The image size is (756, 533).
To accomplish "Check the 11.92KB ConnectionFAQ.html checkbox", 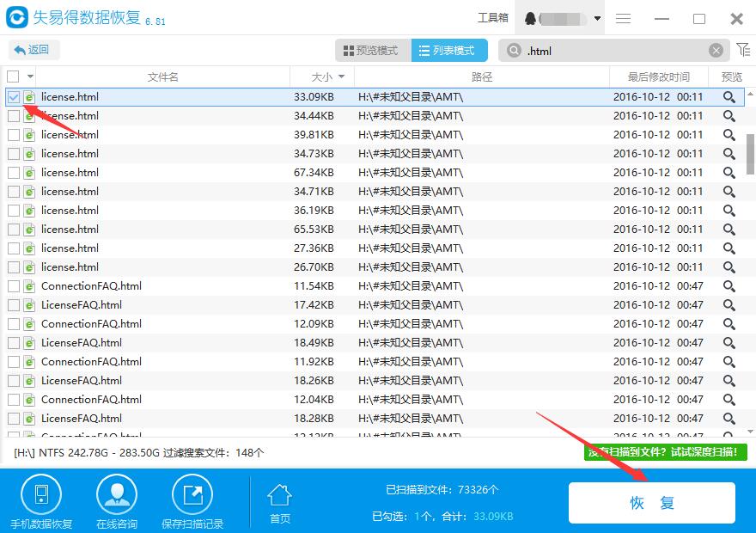I will point(14,362).
